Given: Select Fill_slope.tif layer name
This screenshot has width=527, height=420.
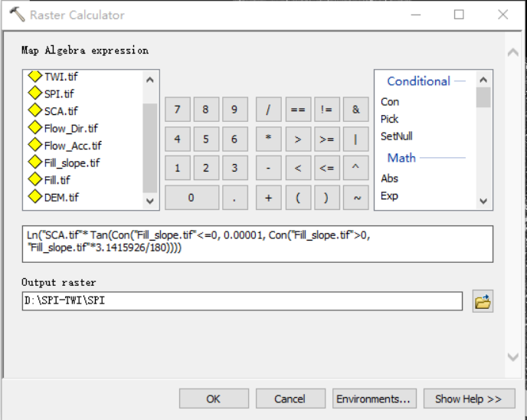Looking at the screenshot, I should click(72, 163).
